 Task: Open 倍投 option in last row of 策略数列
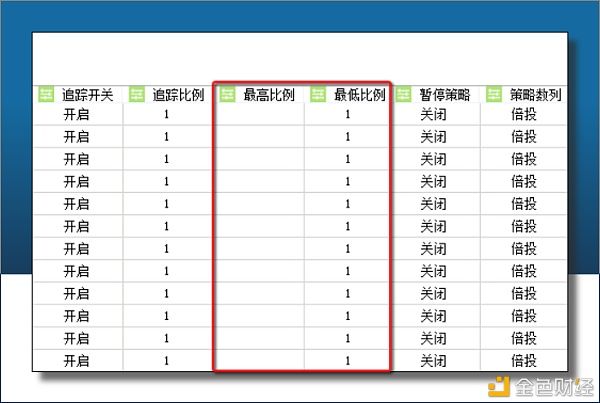(x=523, y=360)
